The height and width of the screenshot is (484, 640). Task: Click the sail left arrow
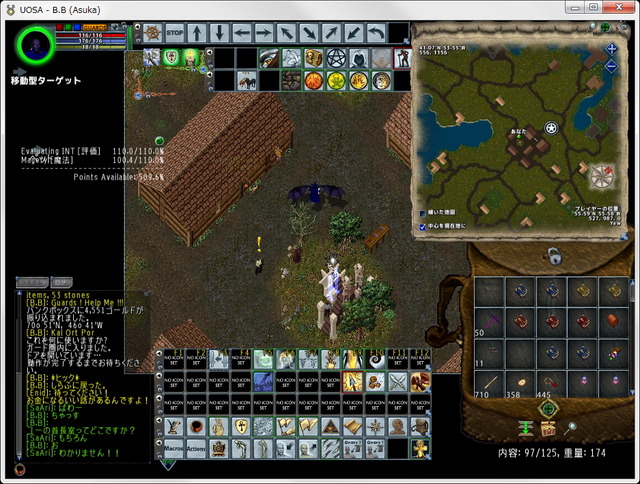point(242,33)
